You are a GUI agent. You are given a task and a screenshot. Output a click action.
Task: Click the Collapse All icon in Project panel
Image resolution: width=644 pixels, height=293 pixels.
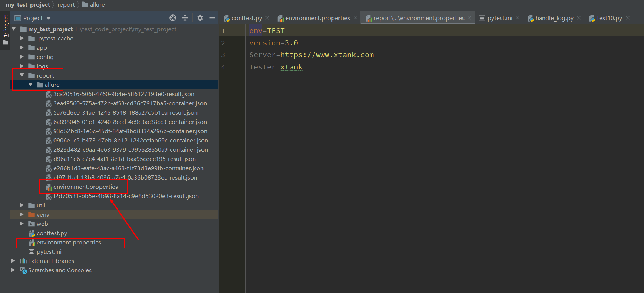pyautogui.click(x=185, y=18)
